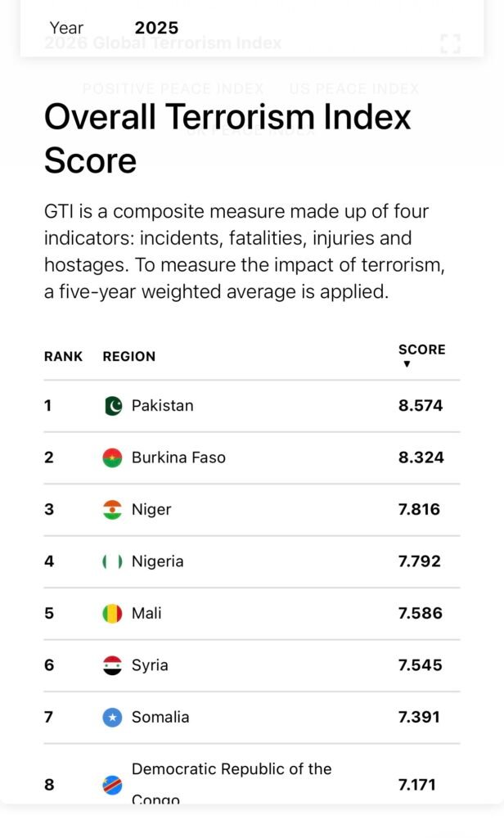Toggle the Score column sort arrow
This screenshot has height=838, width=504.
(407, 364)
